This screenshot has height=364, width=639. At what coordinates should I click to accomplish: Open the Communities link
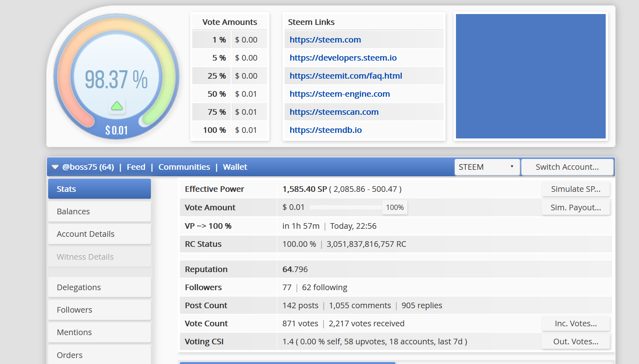(184, 167)
